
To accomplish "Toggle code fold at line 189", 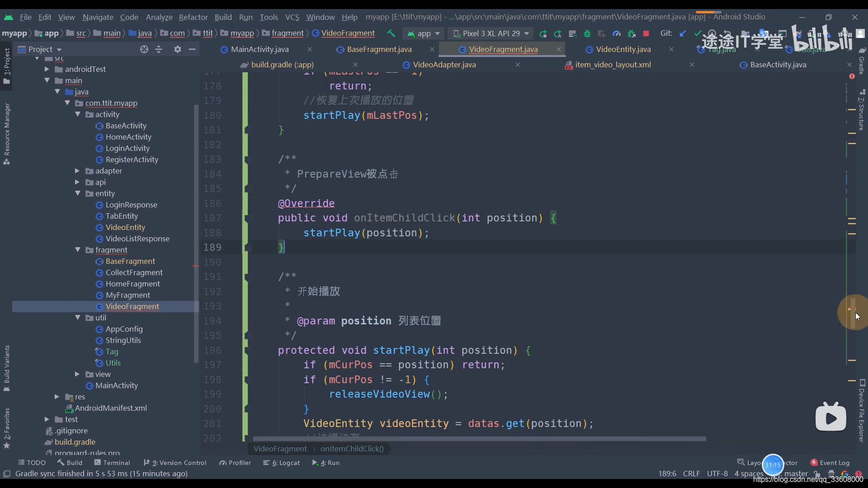I will (248, 248).
